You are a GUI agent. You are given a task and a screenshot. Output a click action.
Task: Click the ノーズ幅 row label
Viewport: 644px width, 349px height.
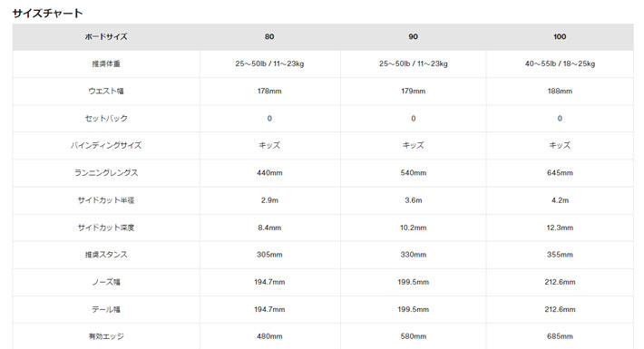[106, 282]
